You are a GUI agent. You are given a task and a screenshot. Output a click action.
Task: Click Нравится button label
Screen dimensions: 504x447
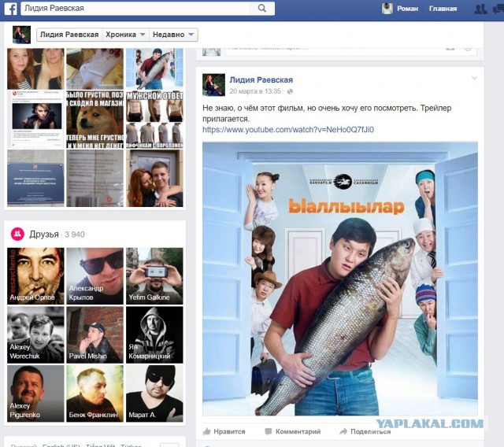point(229,431)
